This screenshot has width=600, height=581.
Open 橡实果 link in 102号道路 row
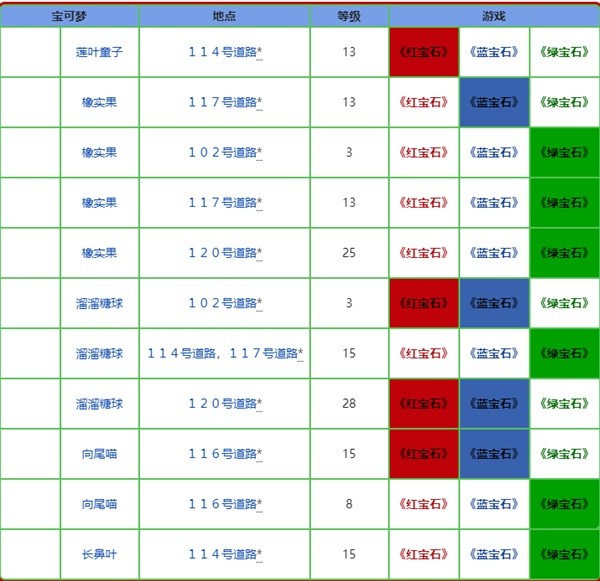[99, 152]
